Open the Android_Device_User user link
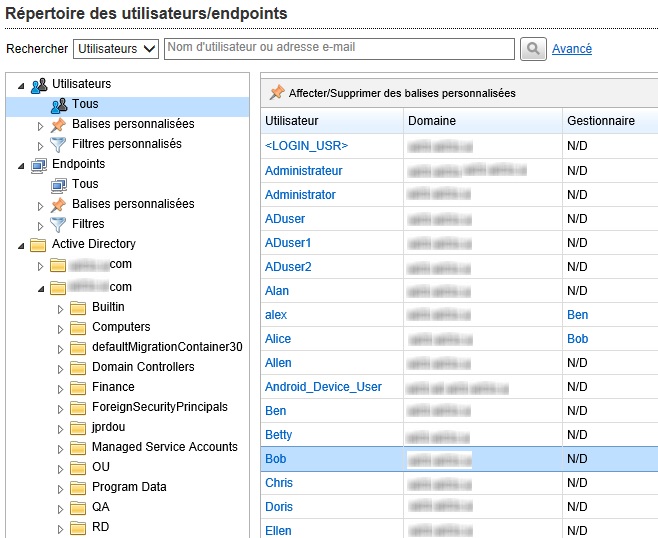This screenshot has width=658, height=538. [323, 387]
